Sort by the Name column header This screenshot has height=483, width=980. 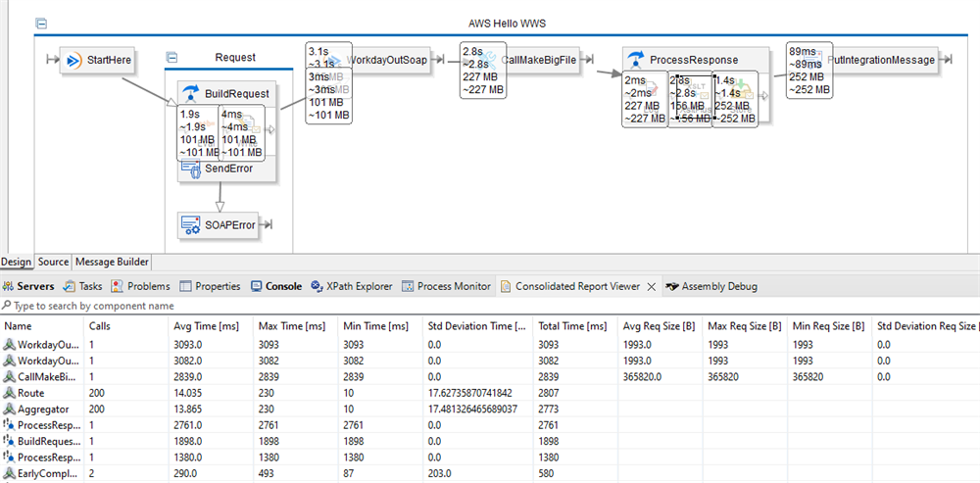[41, 326]
